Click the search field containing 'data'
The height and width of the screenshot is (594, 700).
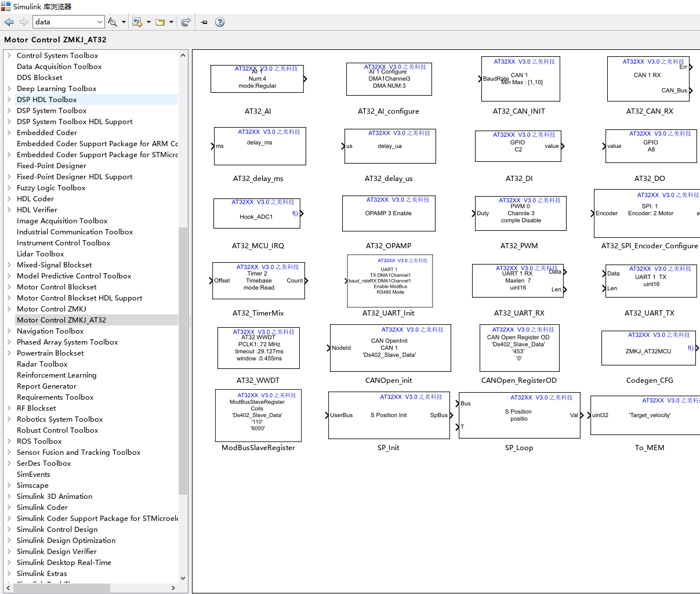(64, 22)
